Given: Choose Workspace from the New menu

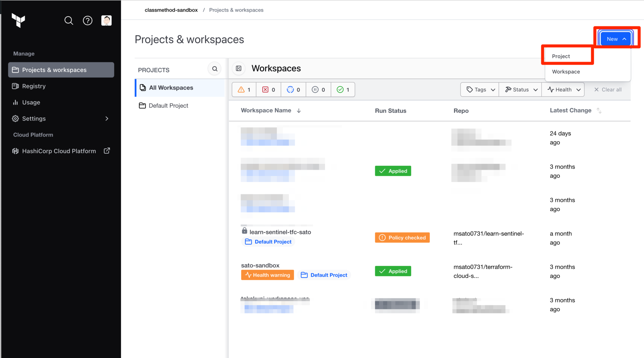Looking at the screenshot, I should (x=566, y=72).
